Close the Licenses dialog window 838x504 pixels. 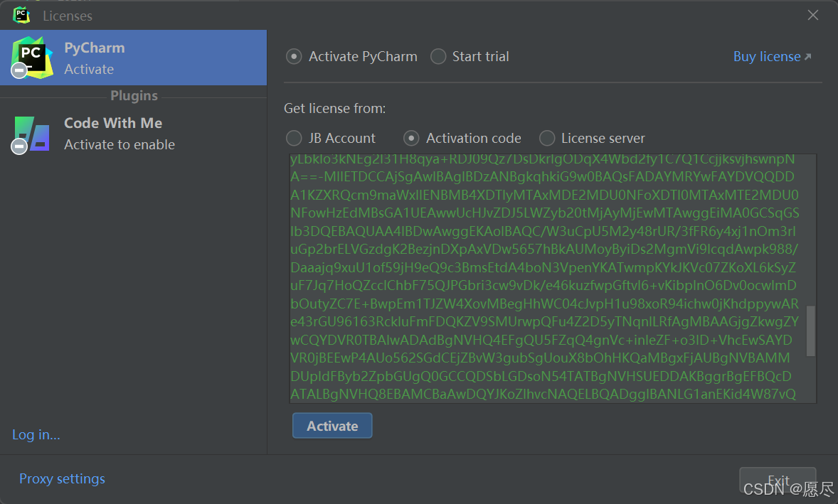pos(813,15)
